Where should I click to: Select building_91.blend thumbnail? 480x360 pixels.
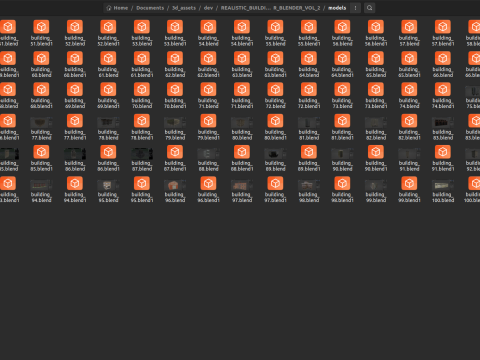pyautogui.click(x=409, y=154)
